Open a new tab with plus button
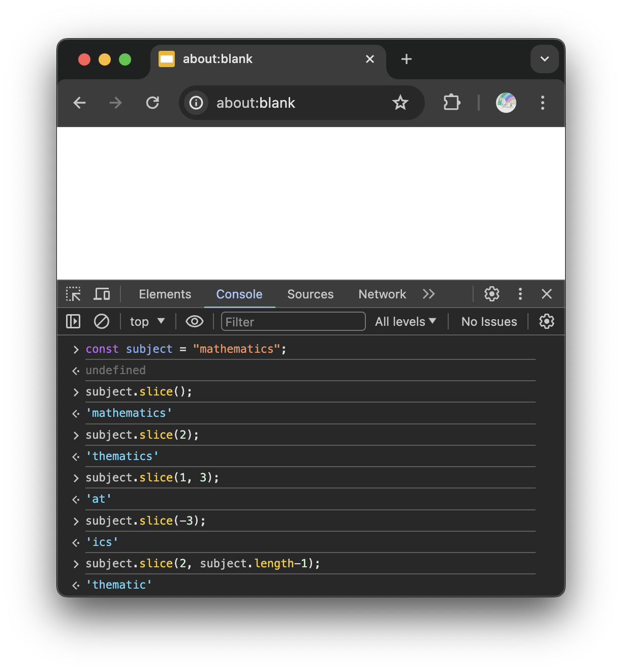 click(407, 59)
